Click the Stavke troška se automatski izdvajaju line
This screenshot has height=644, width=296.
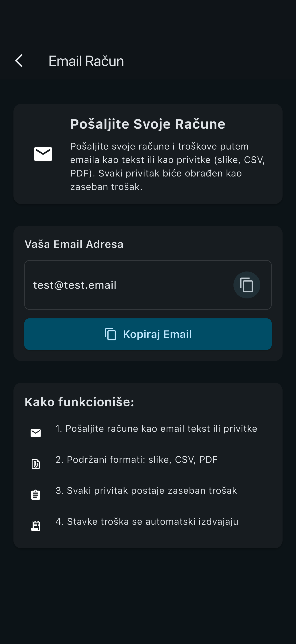point(147,521)
